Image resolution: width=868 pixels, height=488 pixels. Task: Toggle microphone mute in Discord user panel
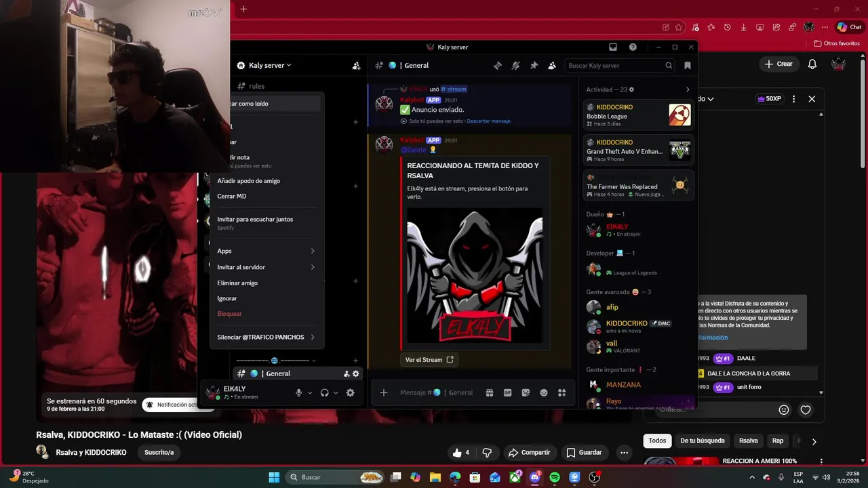point(298,392)
